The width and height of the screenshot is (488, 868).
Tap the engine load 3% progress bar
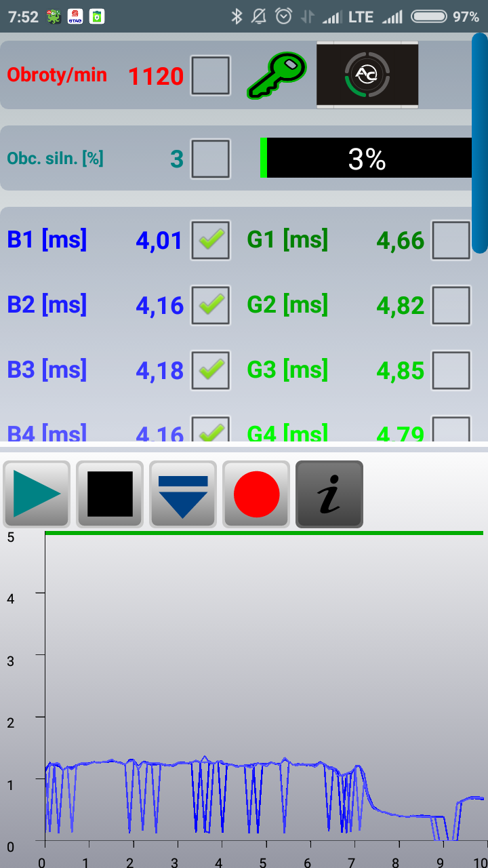click(366, 159)
